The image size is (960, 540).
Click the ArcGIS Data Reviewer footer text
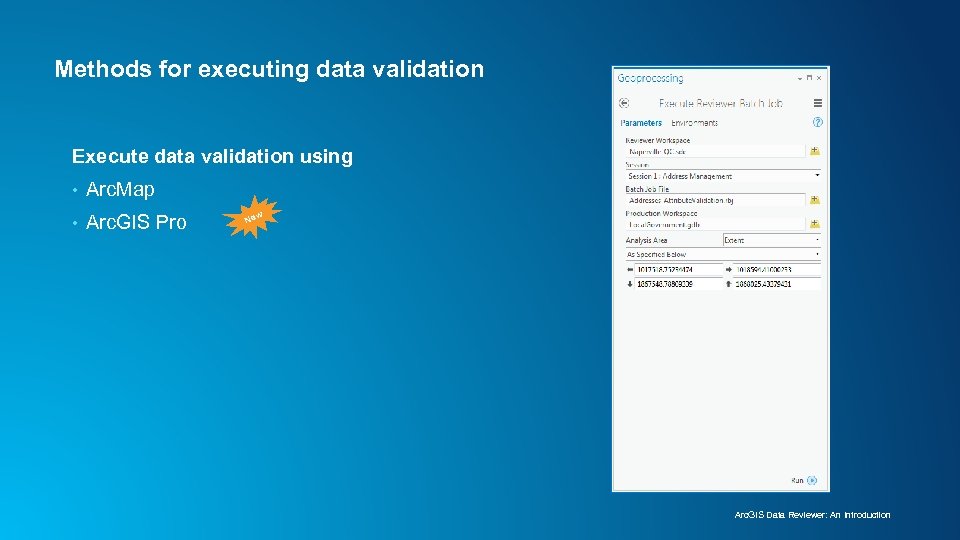812,515
